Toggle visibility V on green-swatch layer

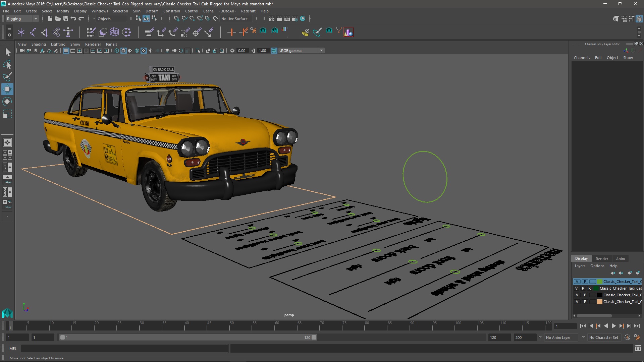(577, 282)
